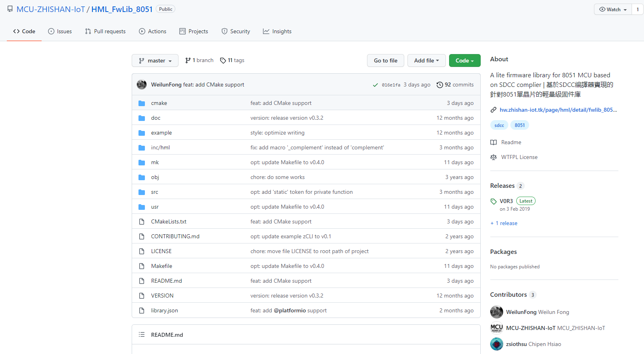Expand the Add file dropdown

(x=426, y=60)
